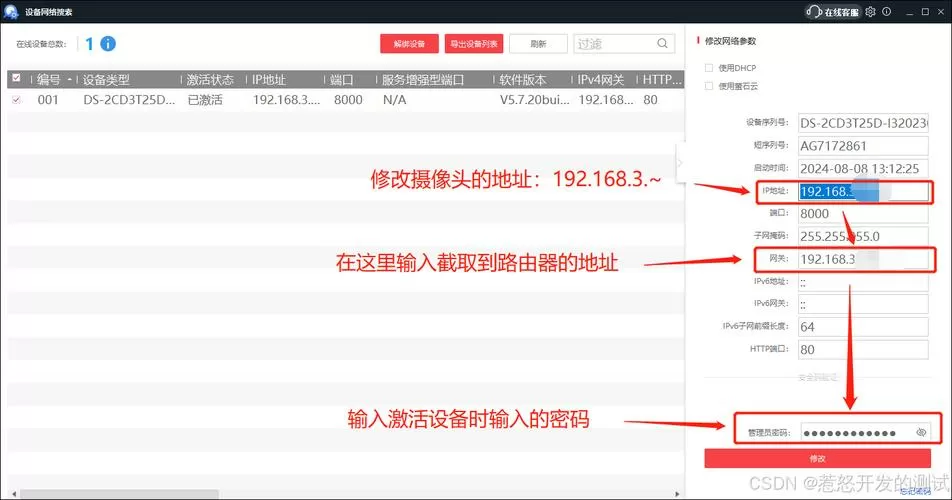The image size is (952, 500).
Task: Select the DS-2CD3T25D... device type cell
Action: [129, 100]
